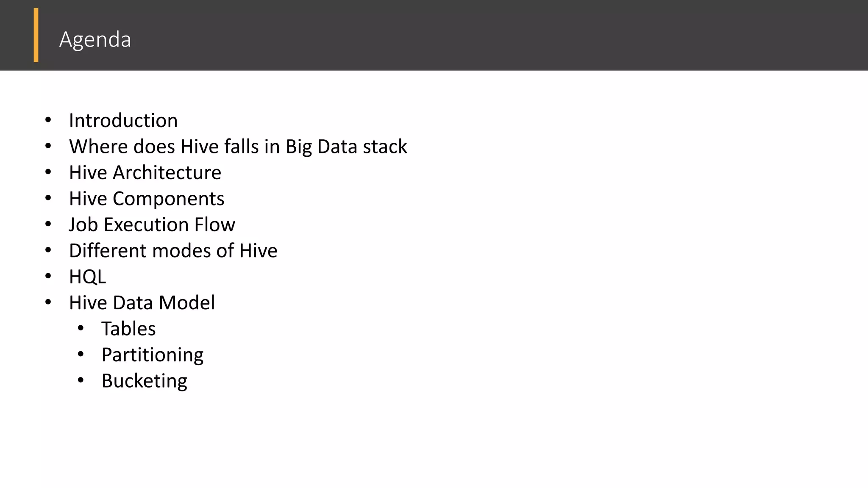Click the bullet point before Introduction
The height and width of the screenshot is (488, 868).
pyautogui.click(x=48, y=120)
